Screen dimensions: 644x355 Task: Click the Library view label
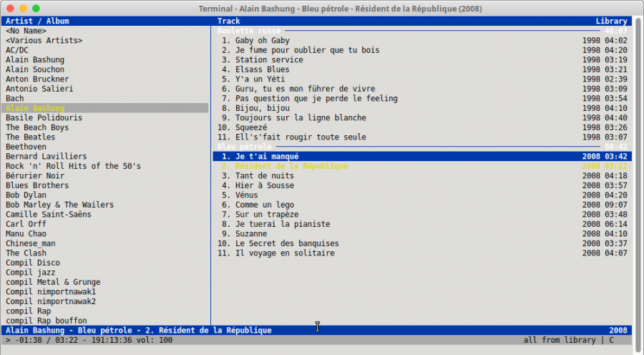[612, 21]
